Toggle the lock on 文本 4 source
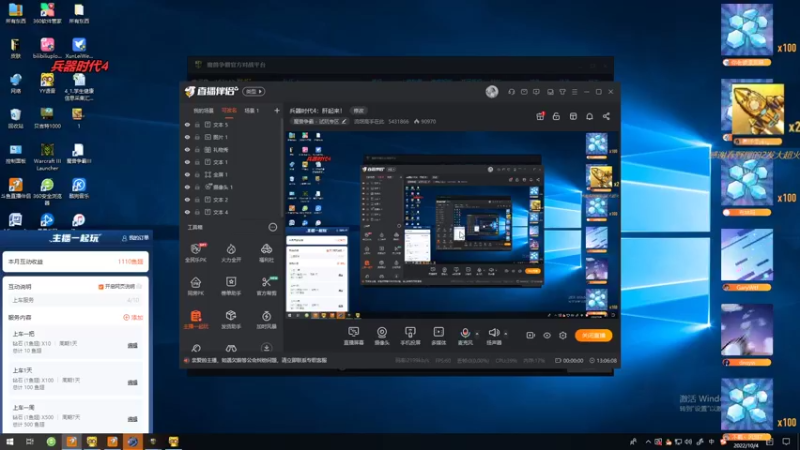 197,212
